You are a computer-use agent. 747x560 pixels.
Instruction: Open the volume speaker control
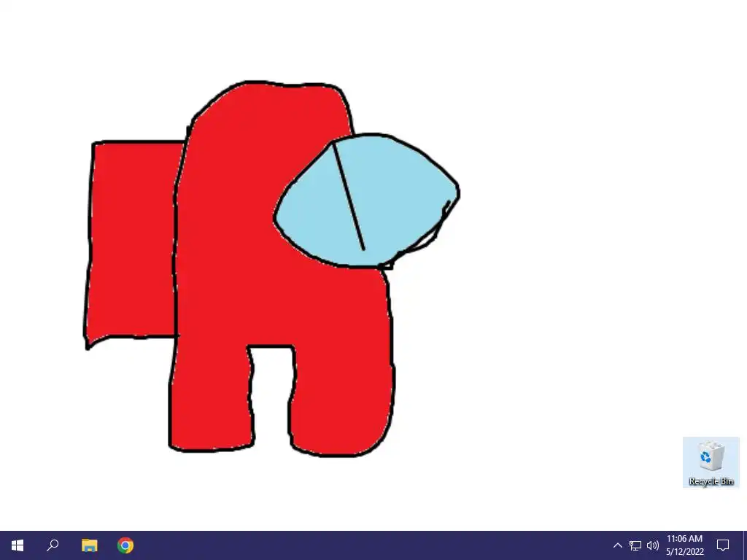click(x=653, y=545)
